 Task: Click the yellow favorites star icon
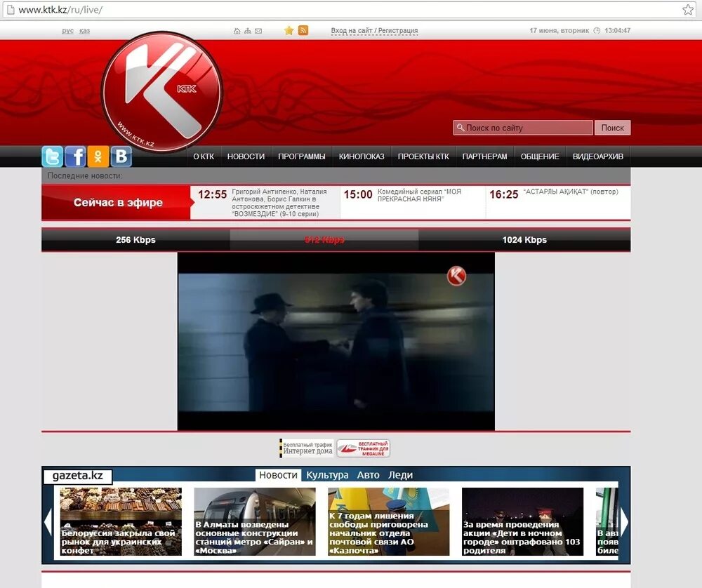tap(289, 30)
